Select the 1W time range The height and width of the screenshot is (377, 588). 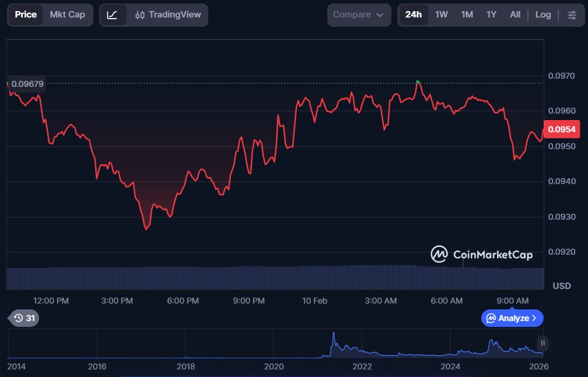pyautogui.click(x=441, y=15)
